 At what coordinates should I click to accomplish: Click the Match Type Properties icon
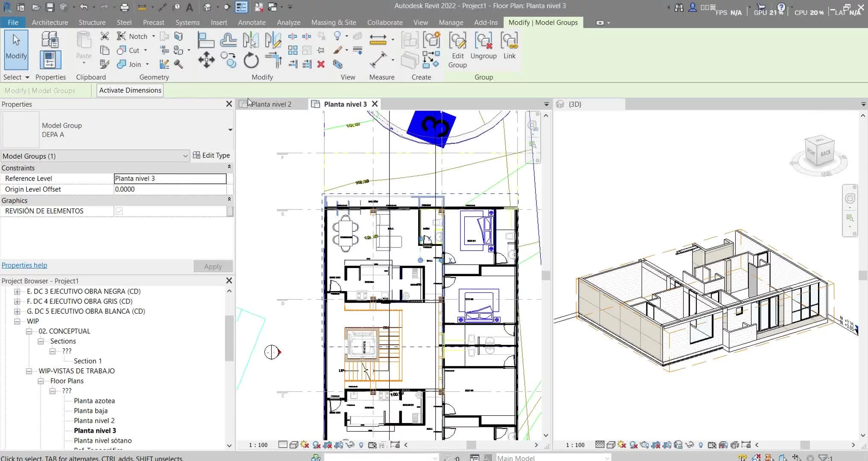pos(104,64)
